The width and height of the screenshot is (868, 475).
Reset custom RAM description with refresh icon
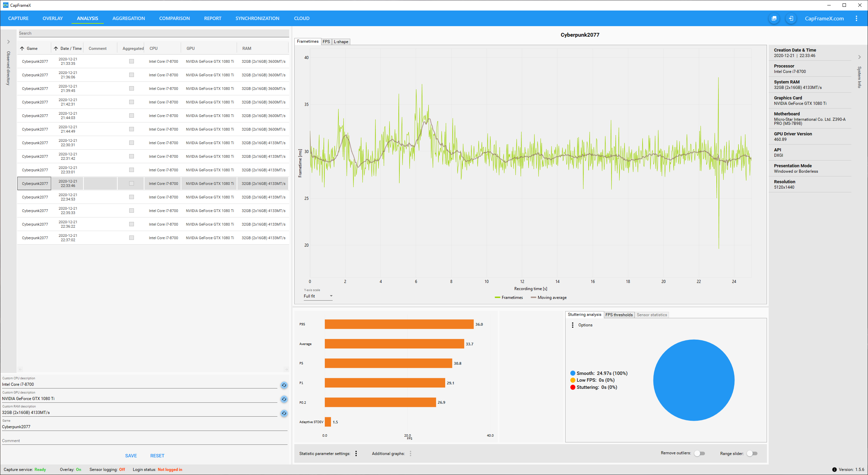pos(284,413)
